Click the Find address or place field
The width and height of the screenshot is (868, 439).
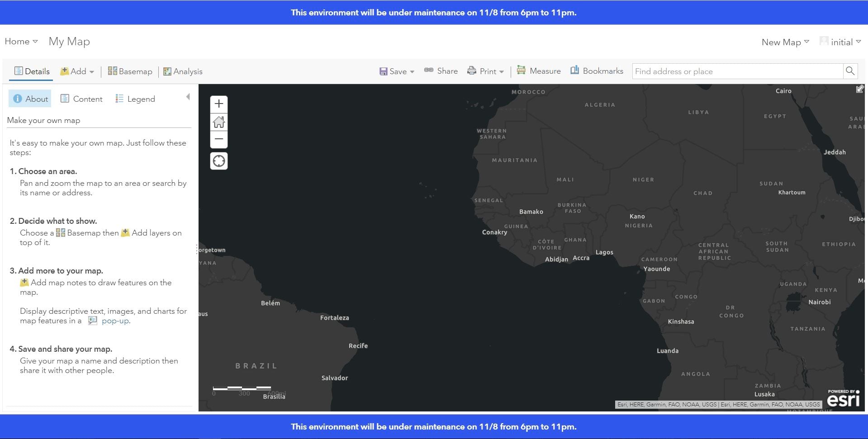(x=724, y=71)
